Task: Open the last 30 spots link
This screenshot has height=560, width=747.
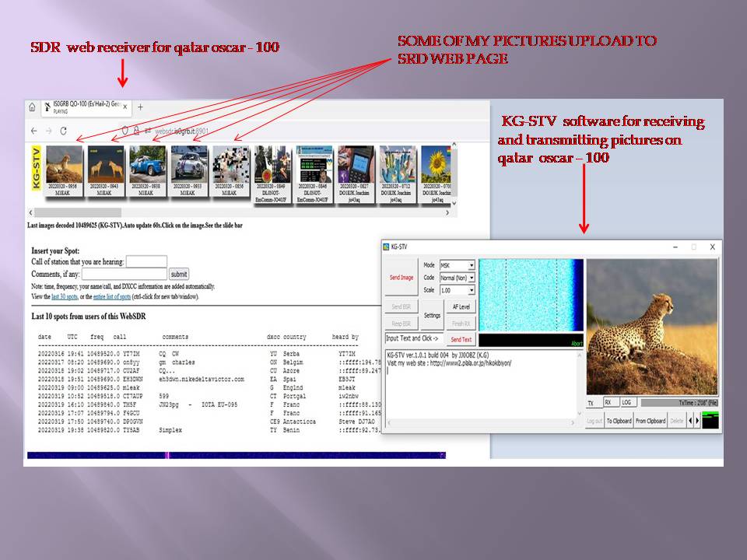Action: (x=65, y=296)
